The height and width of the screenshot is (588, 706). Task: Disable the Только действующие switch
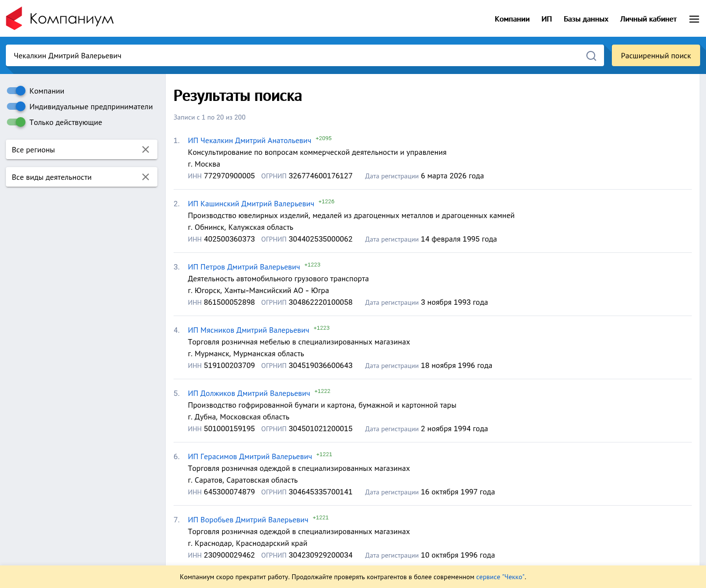point(16,122)
